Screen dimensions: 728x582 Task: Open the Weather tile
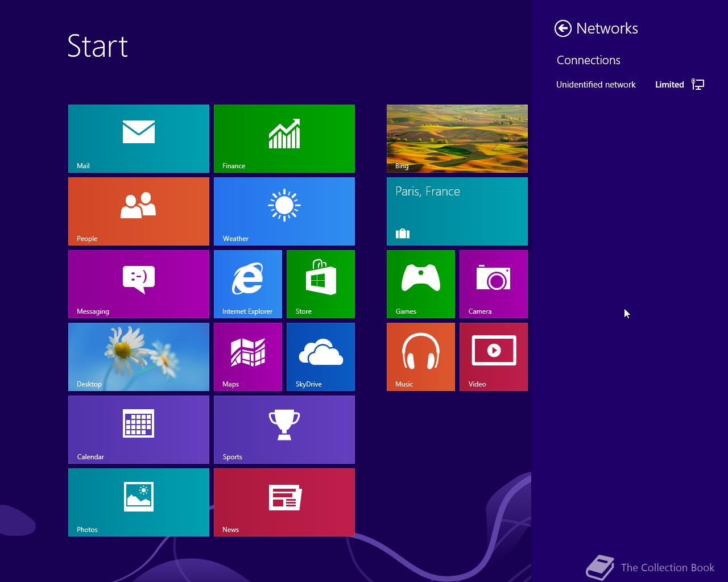click(284, 211)
